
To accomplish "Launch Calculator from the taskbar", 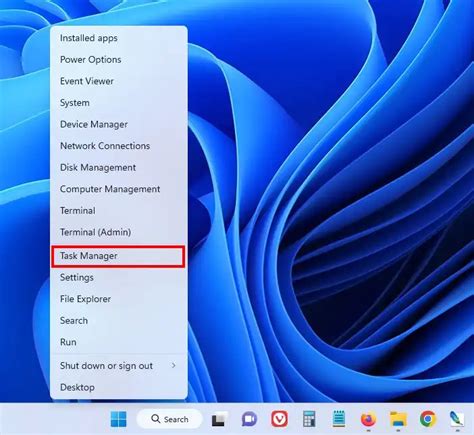I will pos(309,419).
